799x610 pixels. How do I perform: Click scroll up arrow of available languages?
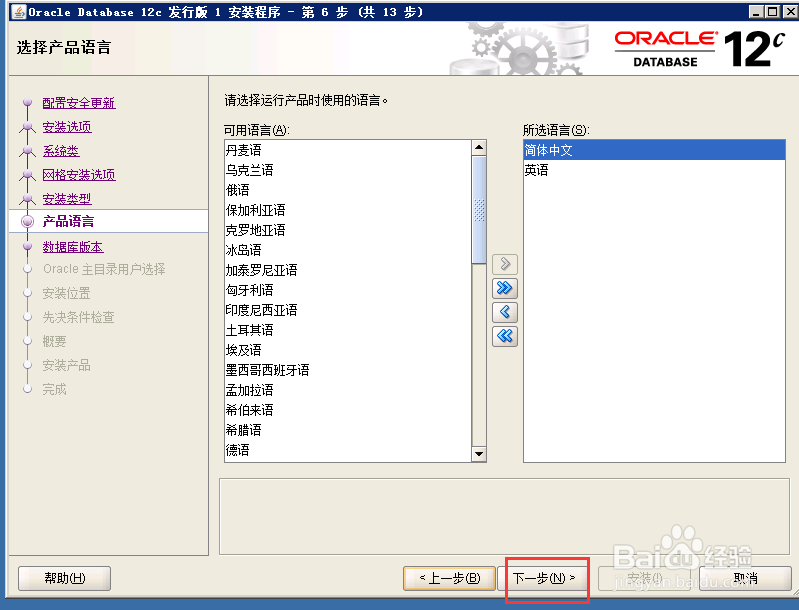[x=479, y=148]
